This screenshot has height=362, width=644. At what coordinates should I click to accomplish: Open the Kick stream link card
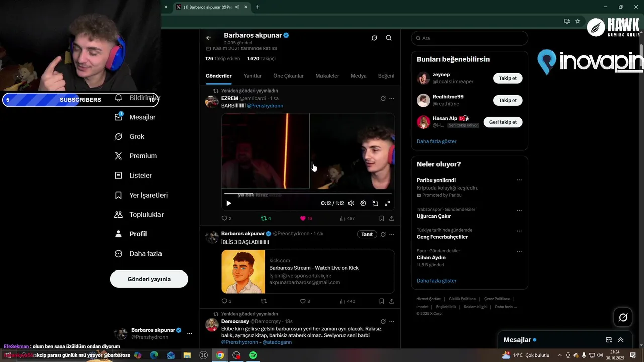coord(308,271)
